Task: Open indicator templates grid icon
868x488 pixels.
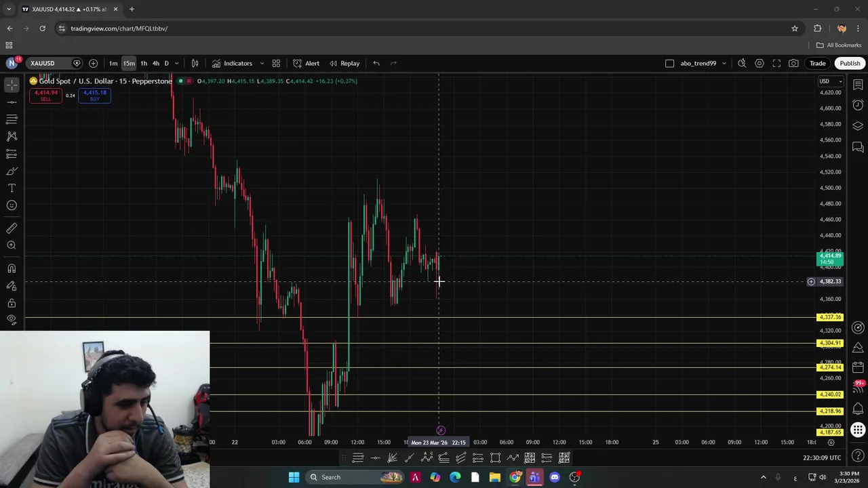Action: point(276,63)
